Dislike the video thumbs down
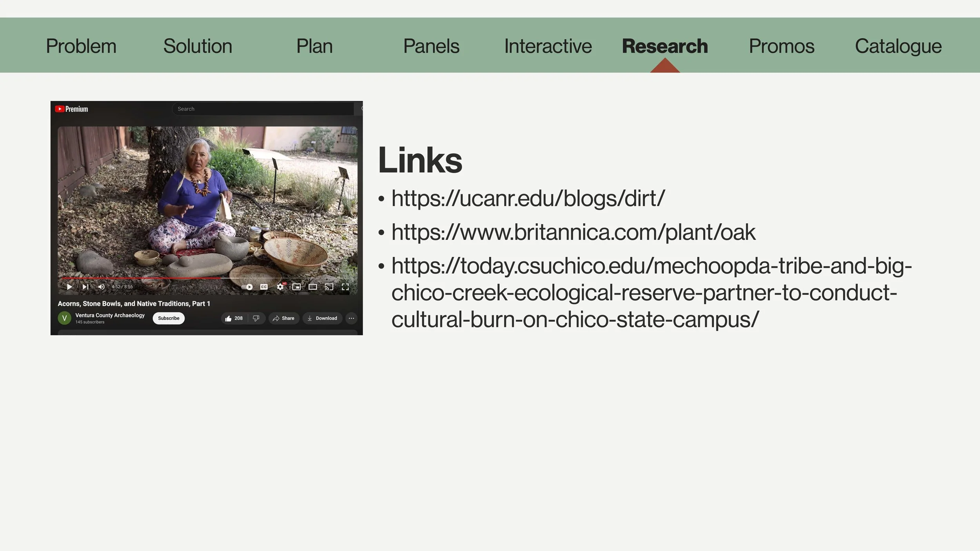This screenshot has height=551, width=980. [x=256, y=318]
